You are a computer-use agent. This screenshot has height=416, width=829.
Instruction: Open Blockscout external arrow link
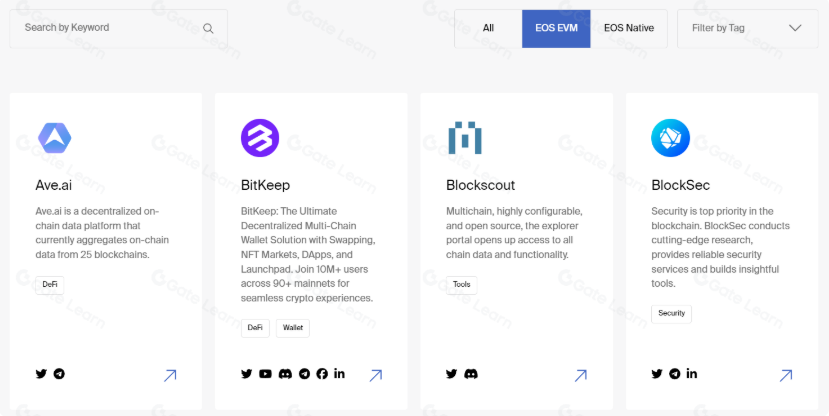click(580, 376)
